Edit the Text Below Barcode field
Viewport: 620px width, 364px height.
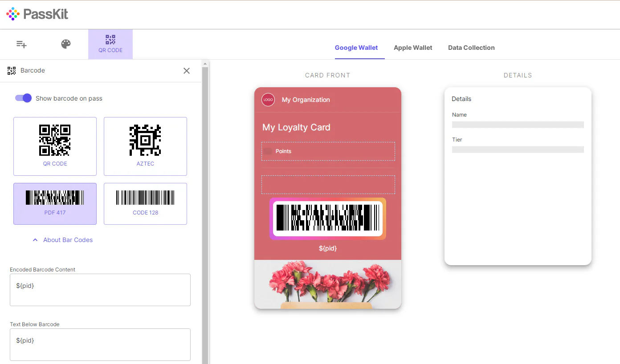pyautogui.click(x=100, y=344)
